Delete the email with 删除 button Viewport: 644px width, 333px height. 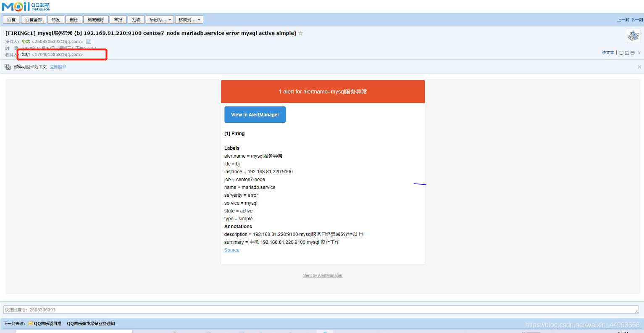74,20
